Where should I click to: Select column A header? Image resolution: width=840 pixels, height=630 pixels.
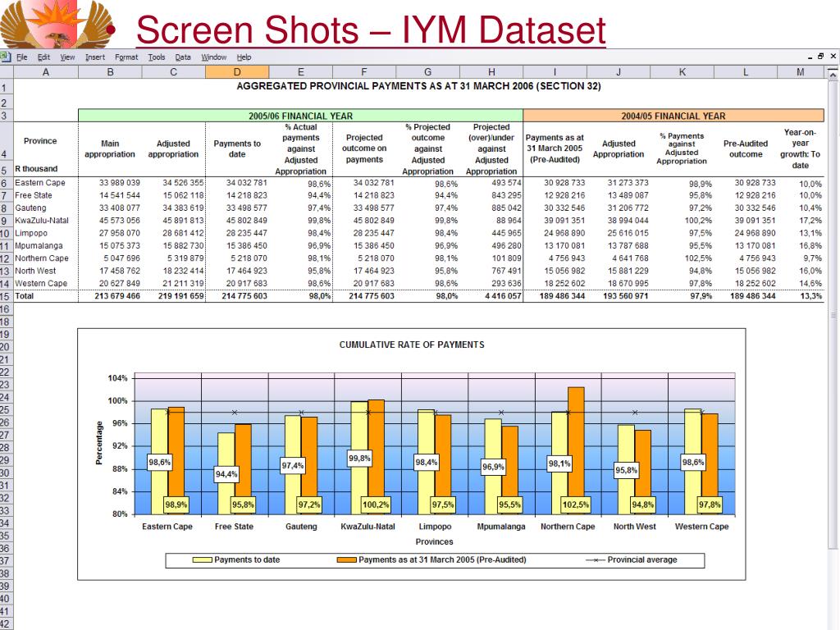[x=46, y=72]
